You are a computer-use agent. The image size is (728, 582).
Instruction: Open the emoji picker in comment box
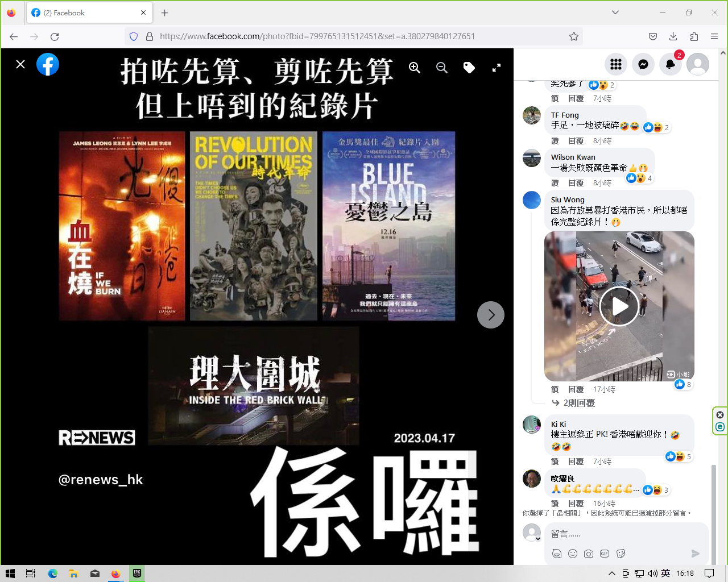(x=573, y=554)
